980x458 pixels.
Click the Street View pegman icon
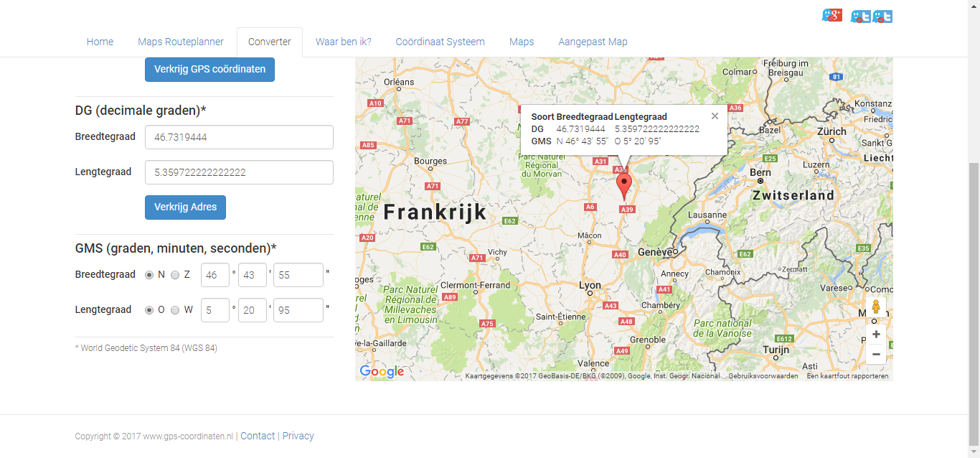(875, 307)
